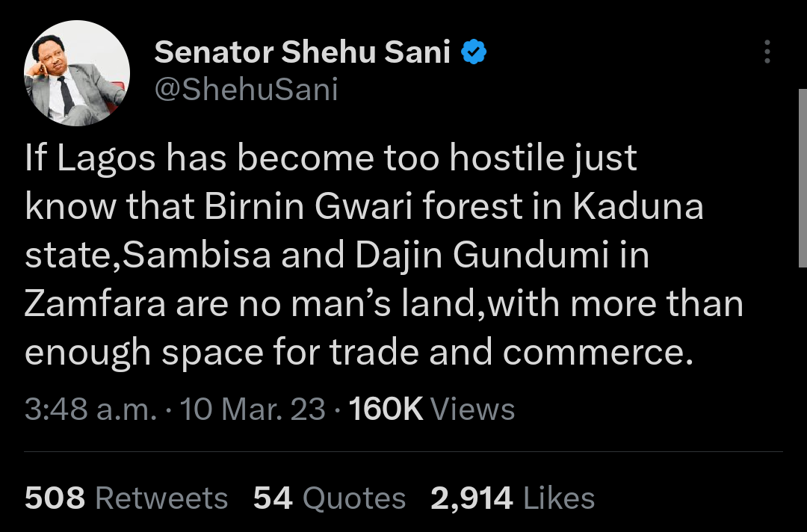This screenshot has height=532, width=807.
Task: Click the blue verified badge
Action: tap(474, 52)
